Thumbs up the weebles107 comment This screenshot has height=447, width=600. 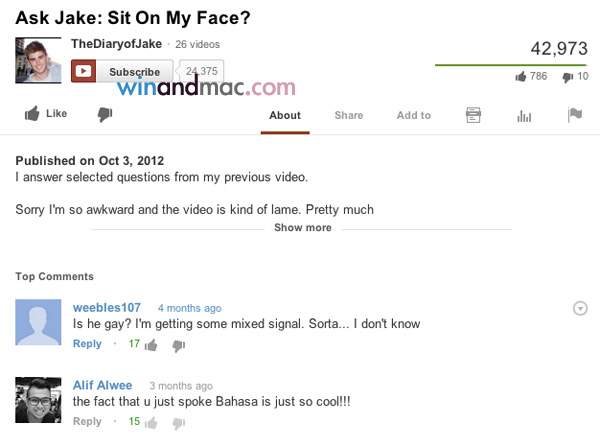tap(151, 345)
